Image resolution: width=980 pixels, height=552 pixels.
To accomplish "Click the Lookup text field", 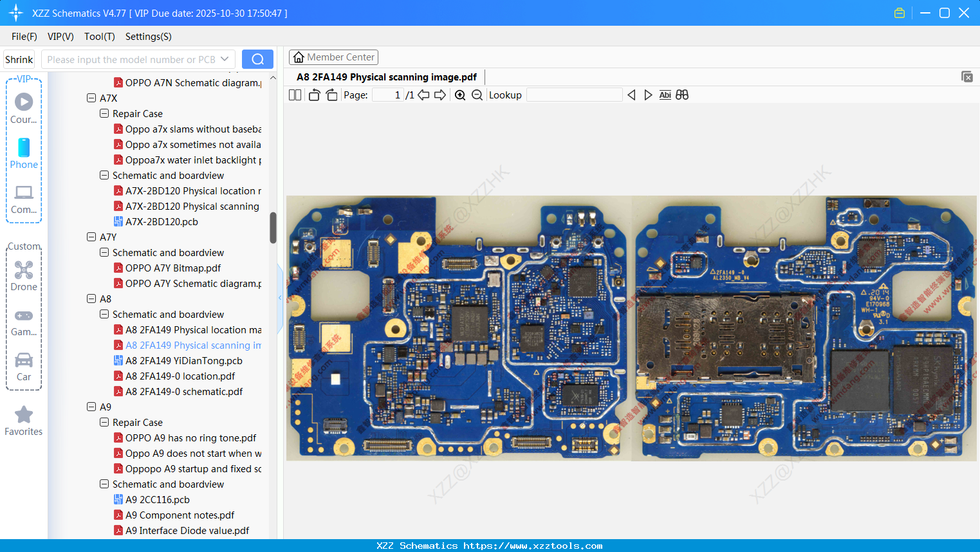I will pos(575,95).
